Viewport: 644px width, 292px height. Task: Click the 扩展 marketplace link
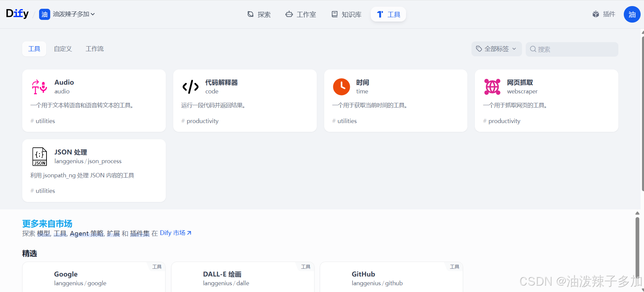(x=114, y=233)
